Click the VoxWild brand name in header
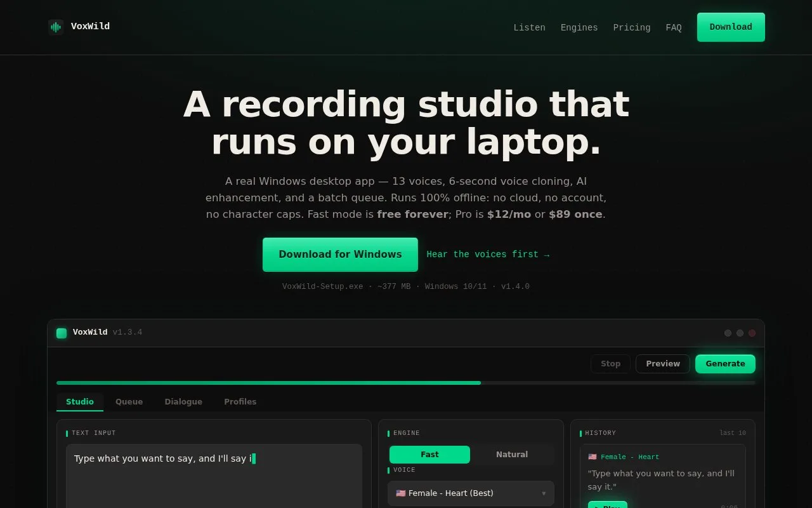The height and width of the screenshot is (508, 812). pos(90,27)
